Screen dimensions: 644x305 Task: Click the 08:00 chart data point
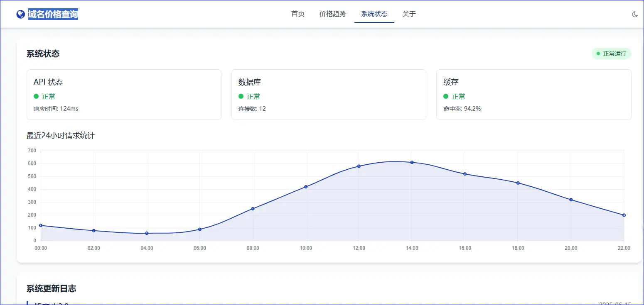point(253,209)
